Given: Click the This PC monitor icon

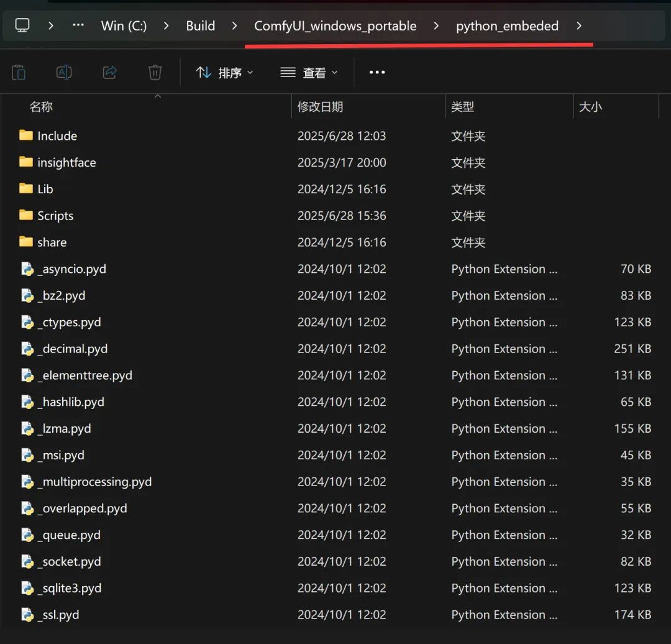Looking at the screenshot, I should click(22, 25).
